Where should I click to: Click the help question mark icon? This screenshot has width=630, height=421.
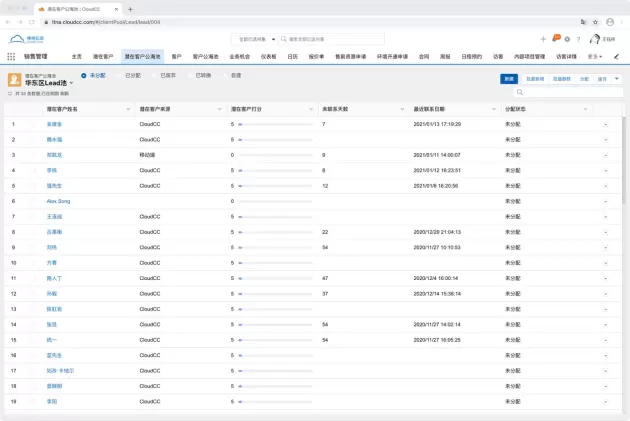(578, 39)
